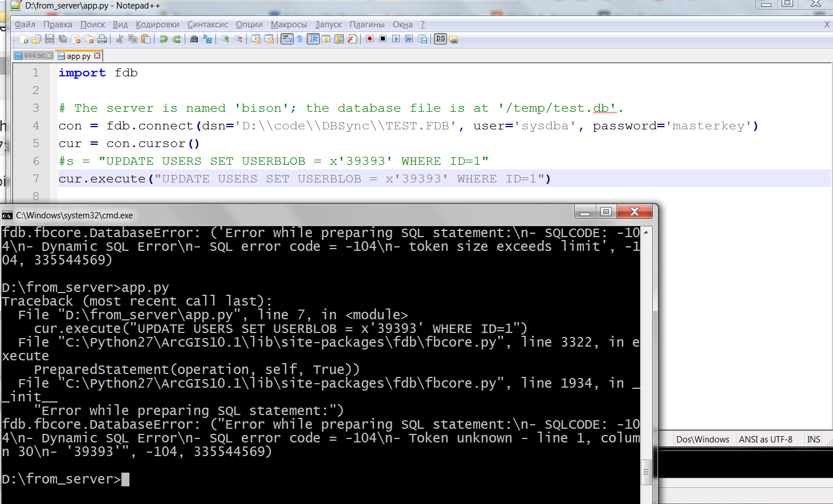Click the Print toolbar icon
The image size is (833, 504).
click(102, 39)
